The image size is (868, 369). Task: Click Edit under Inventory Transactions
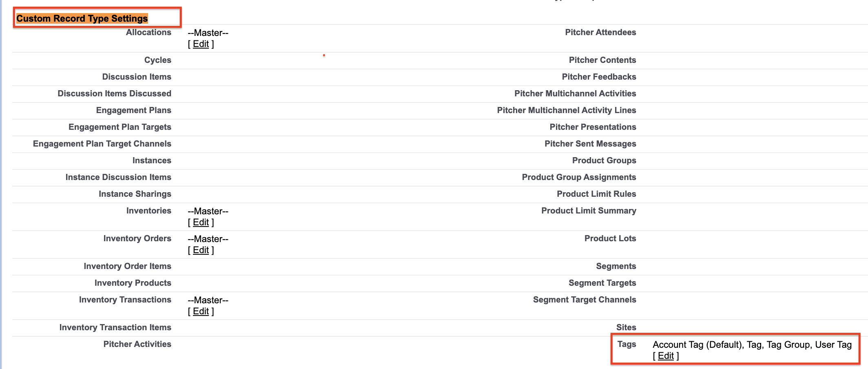click(x=201, y=311)
